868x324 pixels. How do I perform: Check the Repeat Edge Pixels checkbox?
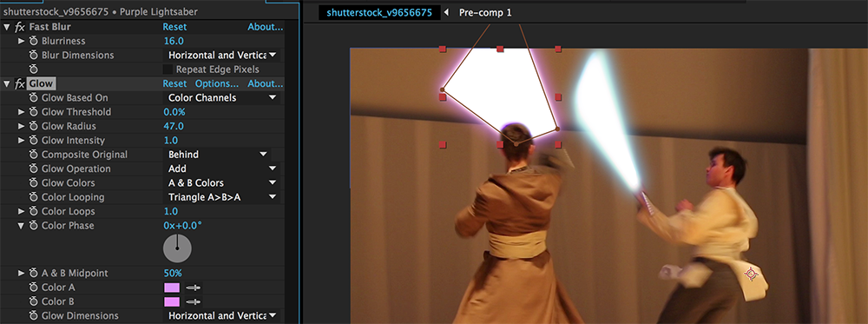[168, 69]
